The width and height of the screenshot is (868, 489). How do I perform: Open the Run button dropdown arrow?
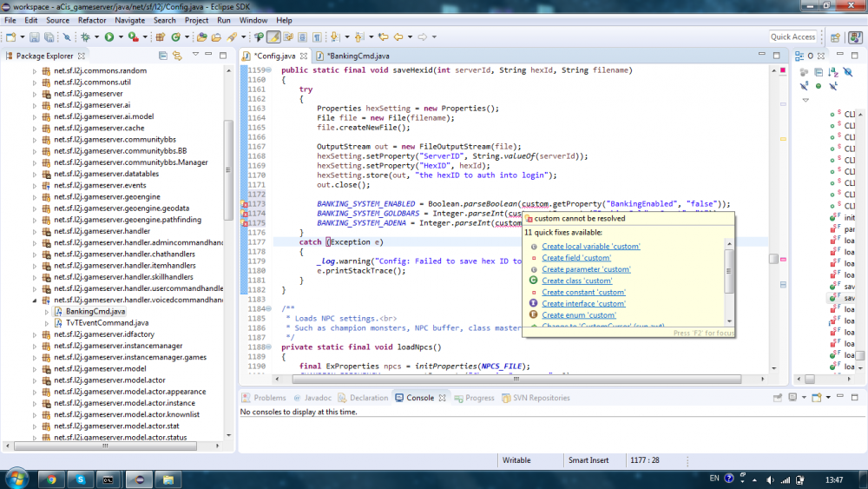pyautogui.click(x=119, y=37)
